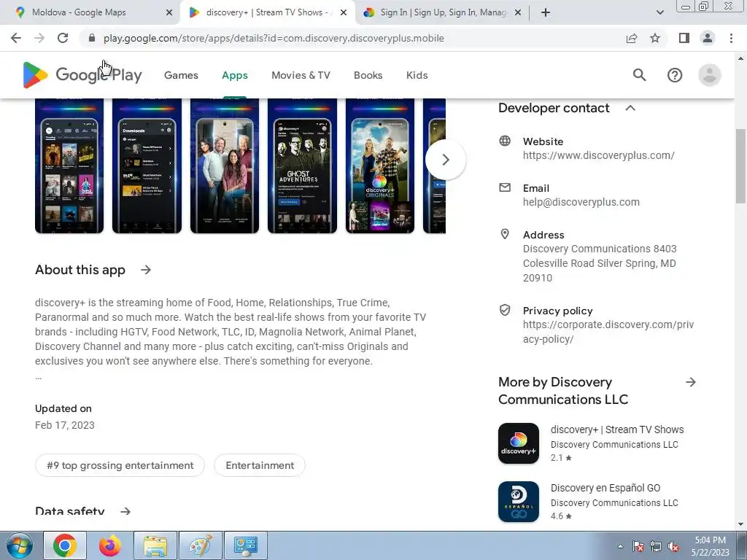Image resolution: width=747 pixels, height=560 pixels.
Task: Click the Google Play logo
Action: click(x=82, y=75)
